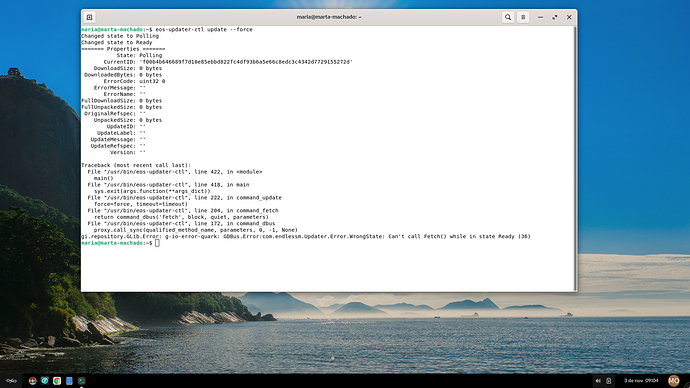
Task: Launch Google Chrome from the taskbar
Action: point(57,381)
